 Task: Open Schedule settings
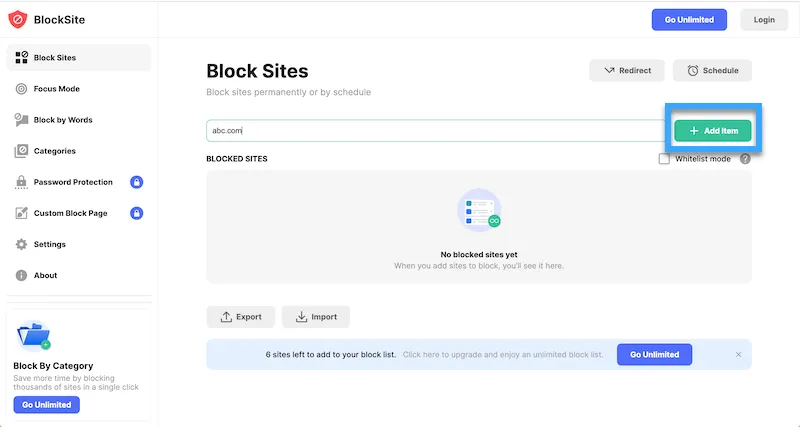tap(712, 70)
